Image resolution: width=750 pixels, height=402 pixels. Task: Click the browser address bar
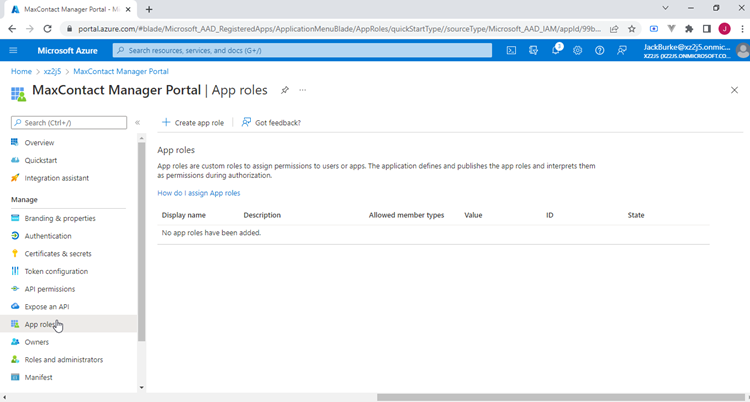tap(340, 29)
